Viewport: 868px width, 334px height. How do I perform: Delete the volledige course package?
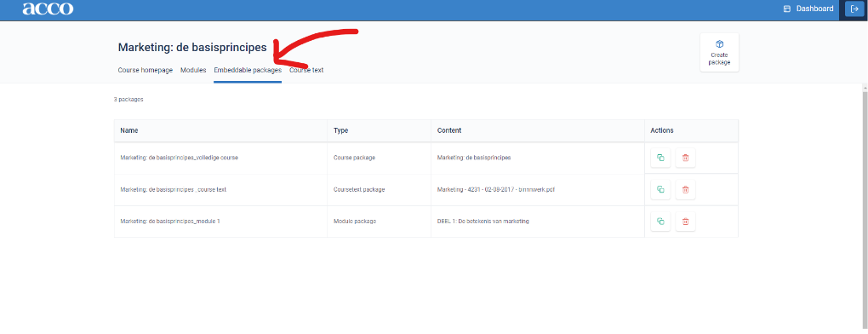pyautogui.click(x=685, y=158)
